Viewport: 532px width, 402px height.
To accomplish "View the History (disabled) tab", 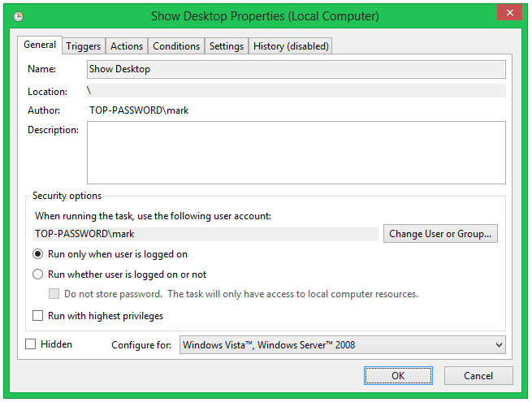I will [291, 46].
